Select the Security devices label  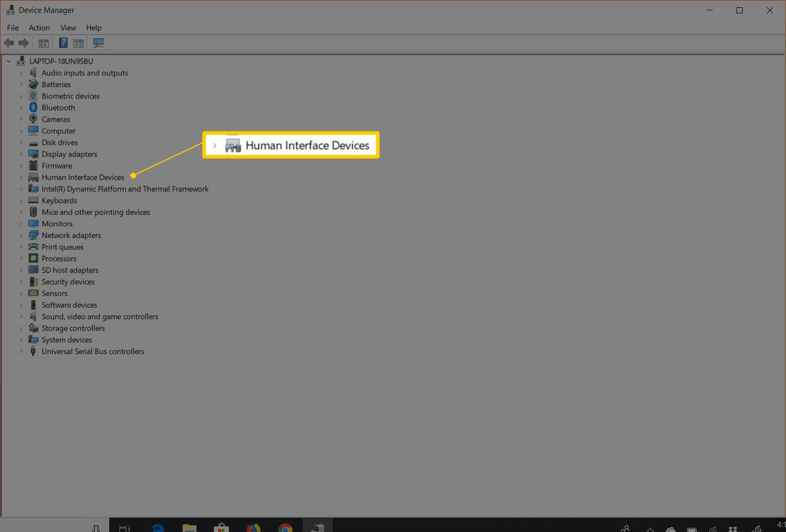point(68,281)
